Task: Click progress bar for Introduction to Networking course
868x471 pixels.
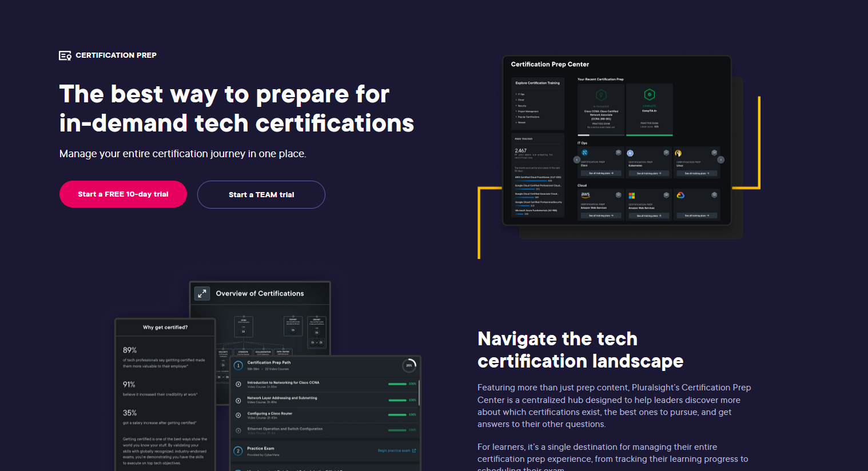Action: (397, 384)
